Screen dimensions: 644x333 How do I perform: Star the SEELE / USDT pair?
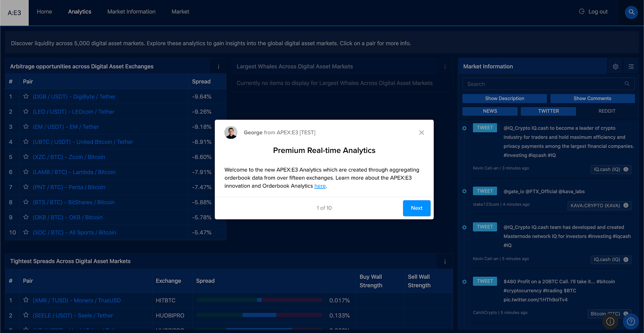coord(26,315)
